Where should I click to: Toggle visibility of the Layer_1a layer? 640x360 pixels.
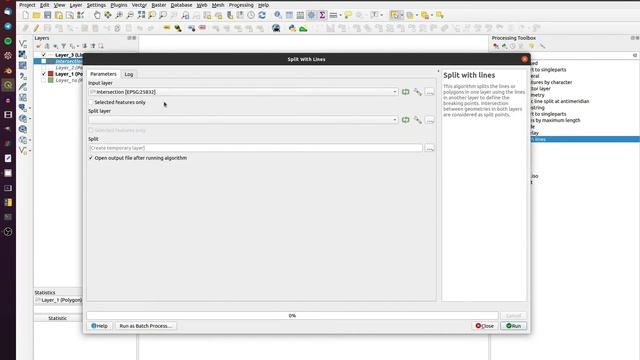tap(44, 80)
